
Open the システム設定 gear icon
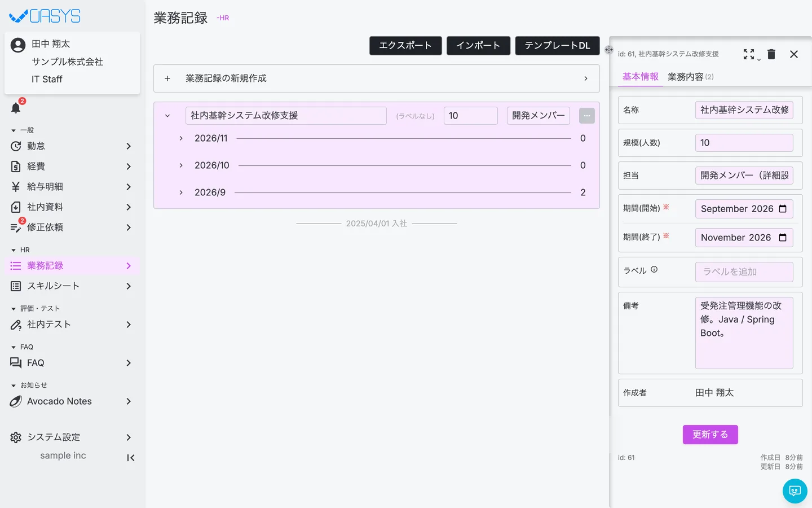(16, 437)
